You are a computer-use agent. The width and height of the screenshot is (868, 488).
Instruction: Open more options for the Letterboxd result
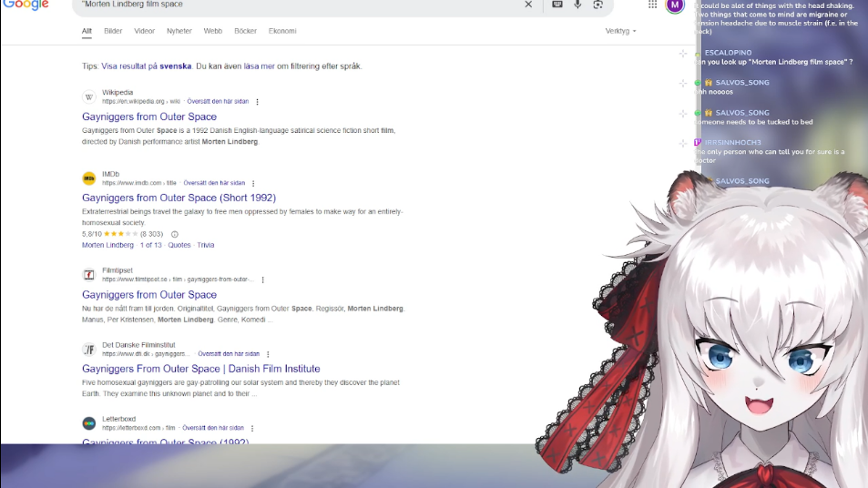coord(252,428)
